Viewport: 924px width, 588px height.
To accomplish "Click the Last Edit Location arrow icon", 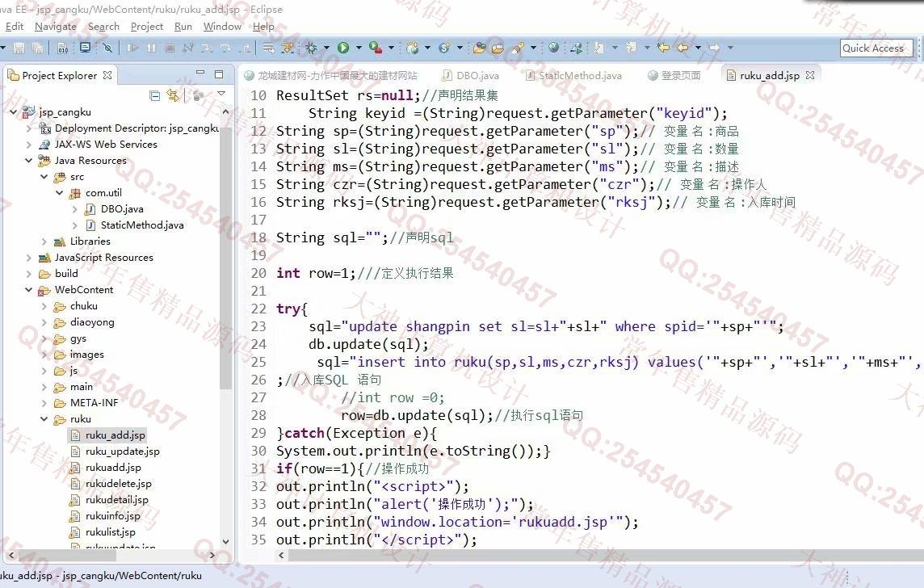I will (664, 47).
